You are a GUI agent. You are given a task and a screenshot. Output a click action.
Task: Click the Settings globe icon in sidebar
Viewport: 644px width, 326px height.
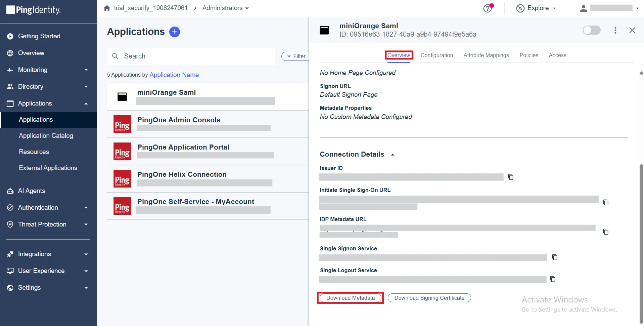click(10, 288)
